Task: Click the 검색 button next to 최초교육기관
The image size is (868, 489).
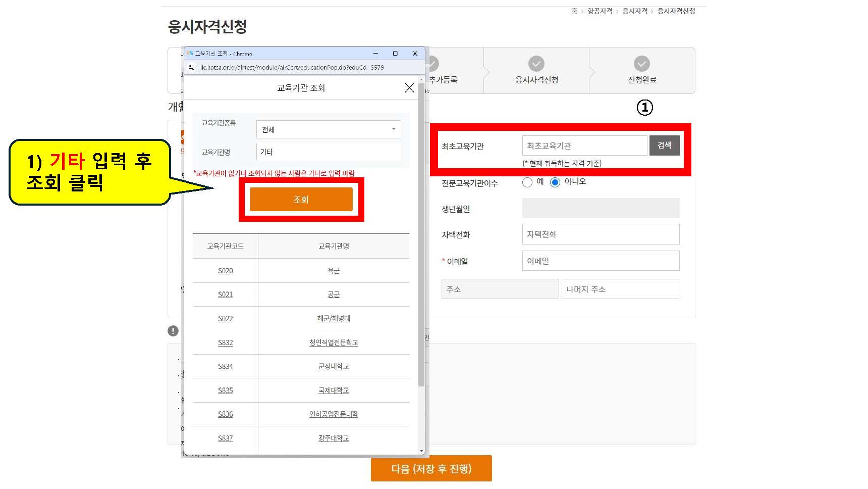Action: [x=664, y=145]
